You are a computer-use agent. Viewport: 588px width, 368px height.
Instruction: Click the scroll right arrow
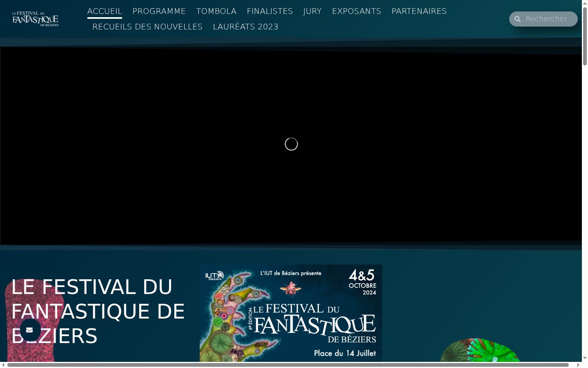(579, 365)
